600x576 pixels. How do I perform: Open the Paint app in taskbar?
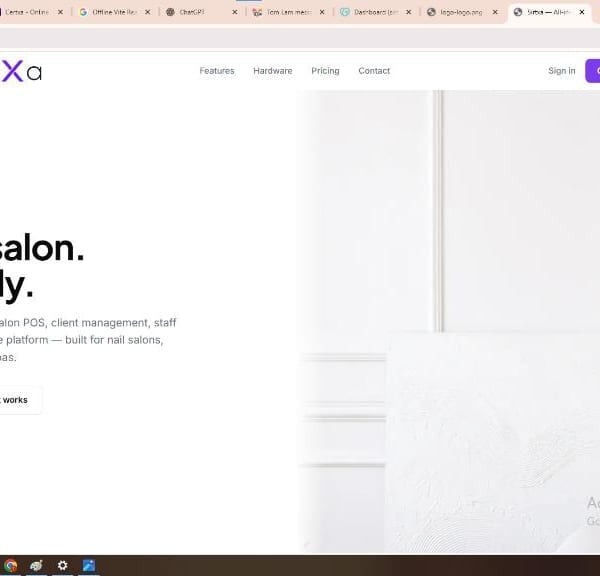[x=36, y=565]
